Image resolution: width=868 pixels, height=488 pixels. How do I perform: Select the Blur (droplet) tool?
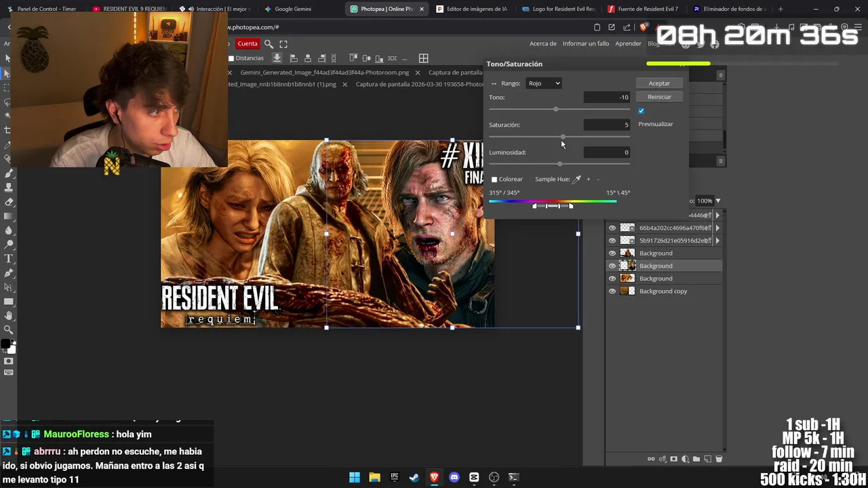[9, 230]
